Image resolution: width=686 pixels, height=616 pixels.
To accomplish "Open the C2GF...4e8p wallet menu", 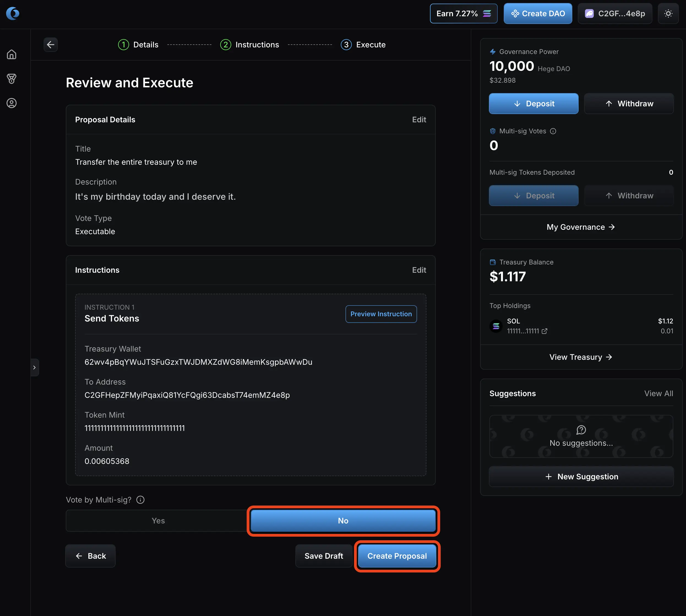I will click(615, 13).
